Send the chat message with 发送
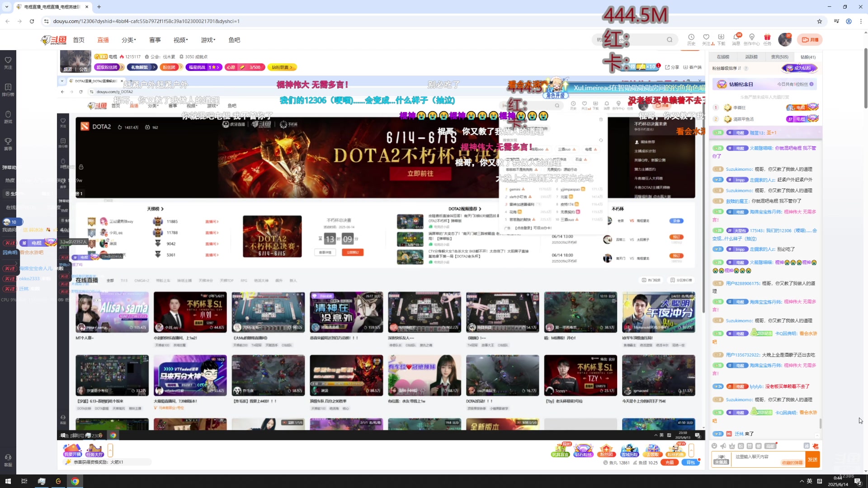 click(x=812, y=460)
